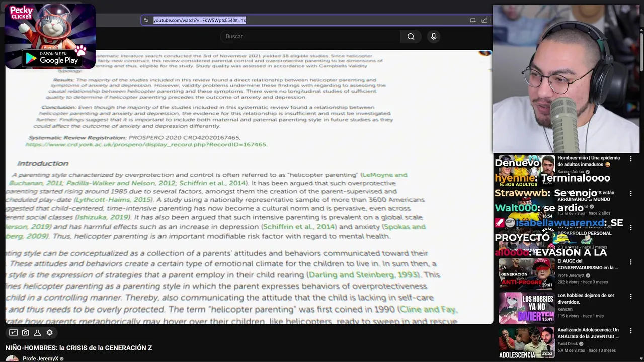Open options menu for CONSERVADURISMO video
Viewport: 644px width, 362px height.
[x=631, y=262]
